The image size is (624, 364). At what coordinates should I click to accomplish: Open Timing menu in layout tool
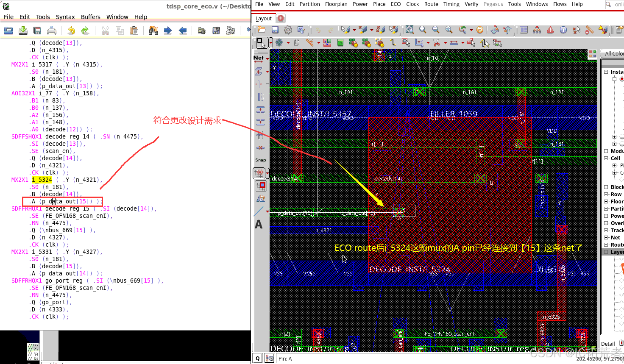451,4
